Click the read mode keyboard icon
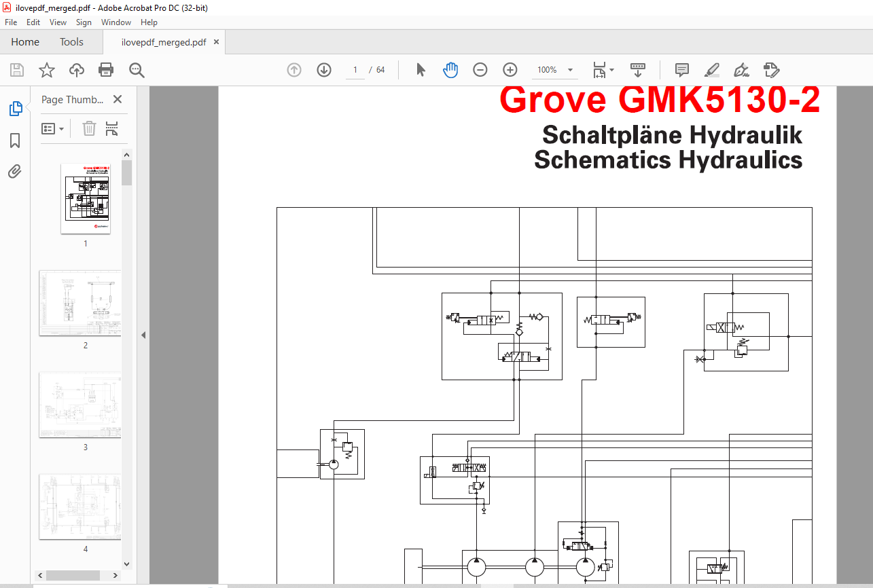This screenshot has width=873, height=588. [x=638, y=70]
